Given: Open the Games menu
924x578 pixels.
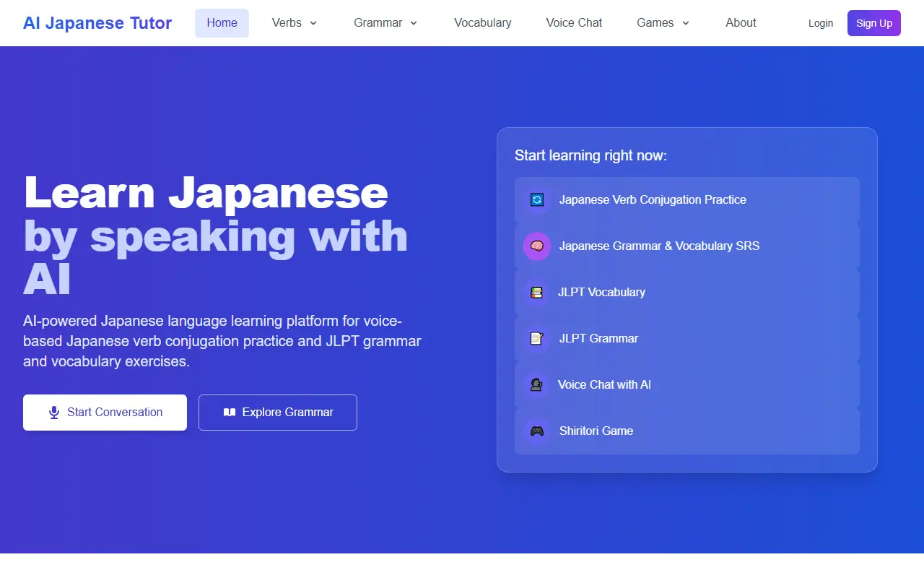Looking at the screenshot, I should (x=663, y=23).
